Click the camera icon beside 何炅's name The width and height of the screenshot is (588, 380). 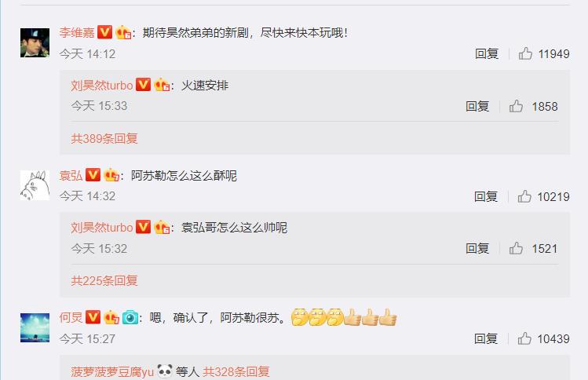tap(130, 317)
